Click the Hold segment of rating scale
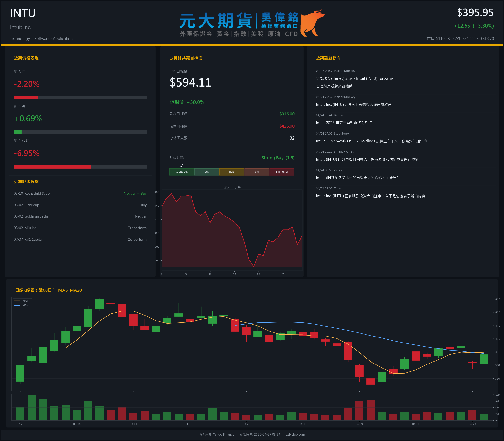Viewport: 504px width, 441px height. (x=232, y=172)
